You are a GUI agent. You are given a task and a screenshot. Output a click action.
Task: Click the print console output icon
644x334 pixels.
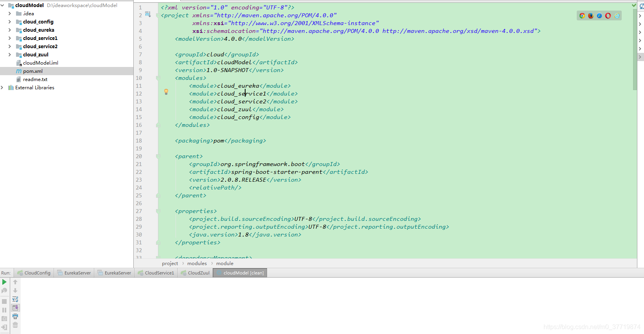tap(15, 316)
